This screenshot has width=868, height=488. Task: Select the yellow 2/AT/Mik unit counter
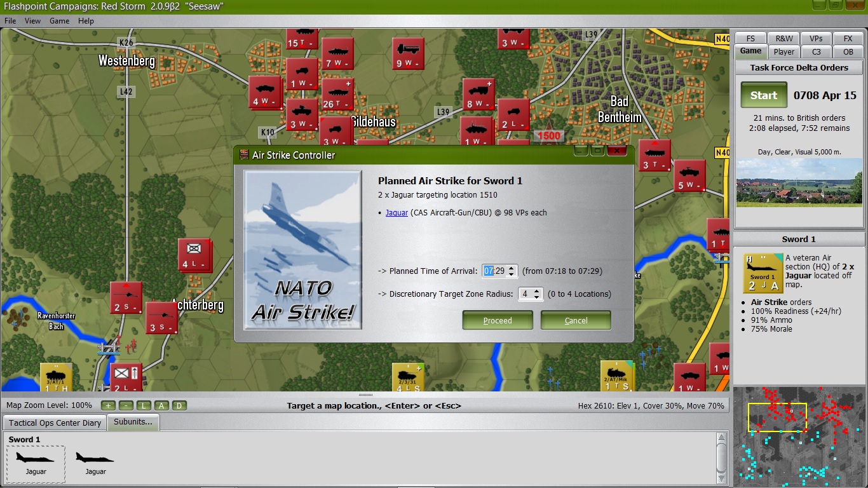[x=618, y=376]
